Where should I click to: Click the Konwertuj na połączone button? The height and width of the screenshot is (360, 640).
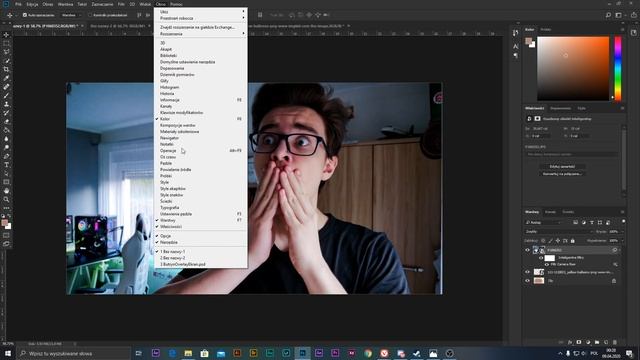pyautogui.click(x=562, y=174)
